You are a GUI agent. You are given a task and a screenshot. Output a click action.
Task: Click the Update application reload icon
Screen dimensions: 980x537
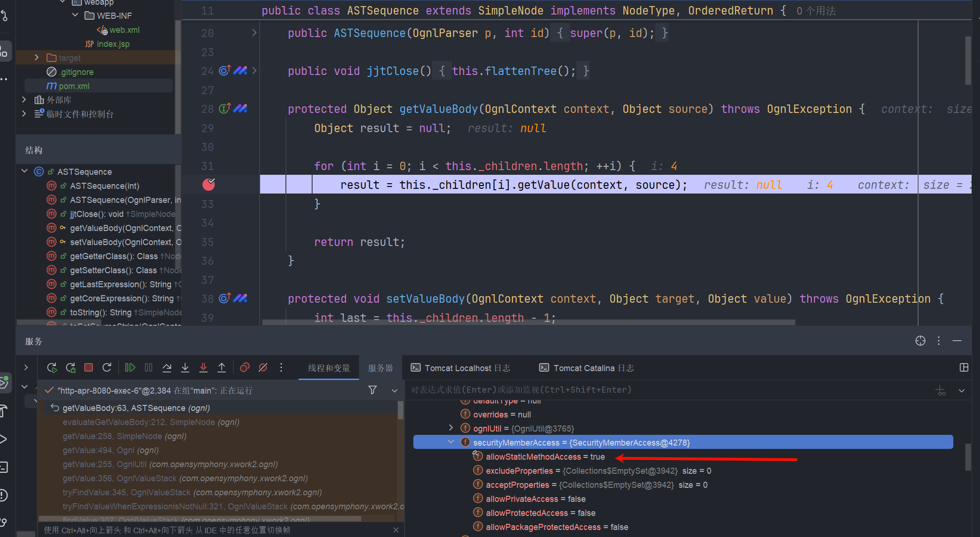107,368
